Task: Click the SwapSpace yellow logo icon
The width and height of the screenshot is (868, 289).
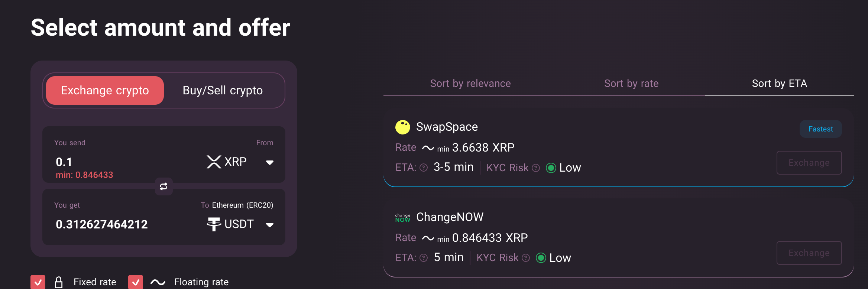Action: click(x=402, y=127)
